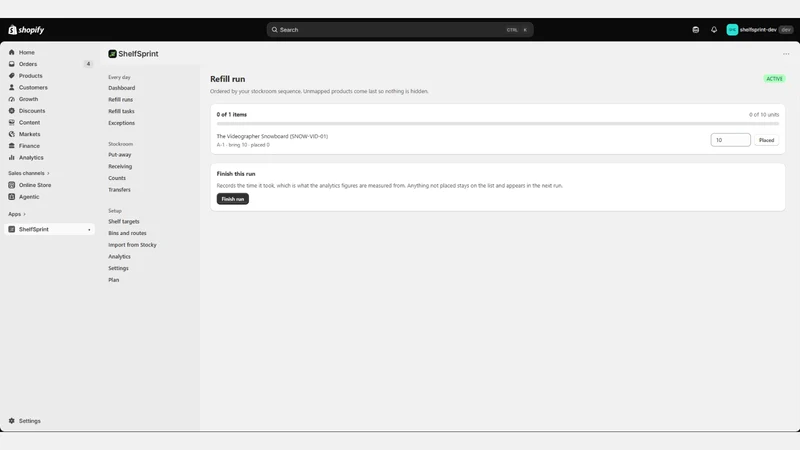Click the Growth icon
This screenshot has height=450, width=800.
(12, 99)
